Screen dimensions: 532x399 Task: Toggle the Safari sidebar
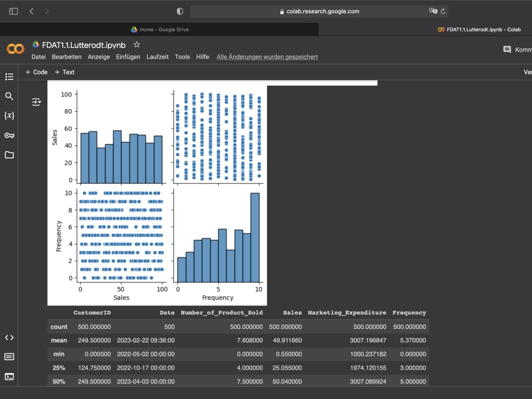[14, 11]
